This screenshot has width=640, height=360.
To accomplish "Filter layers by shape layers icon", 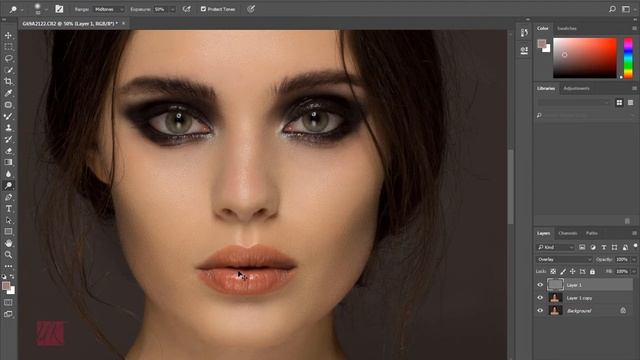I will pos(614,247).
